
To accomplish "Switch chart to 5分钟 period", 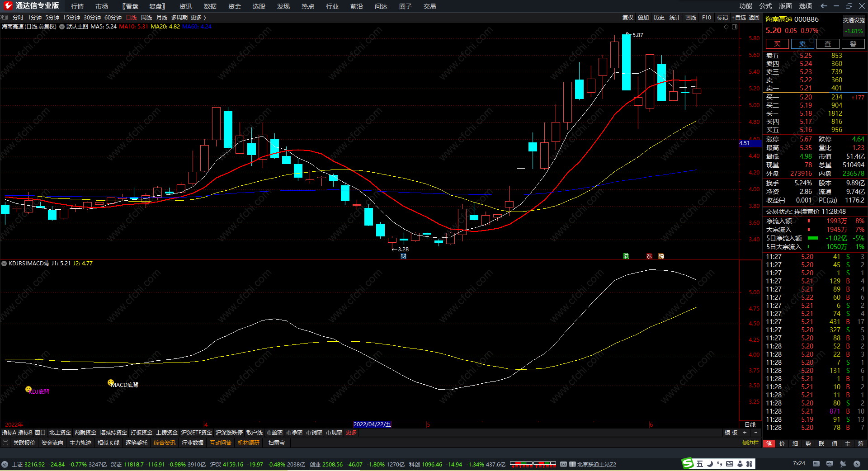I will coord(52,17).
